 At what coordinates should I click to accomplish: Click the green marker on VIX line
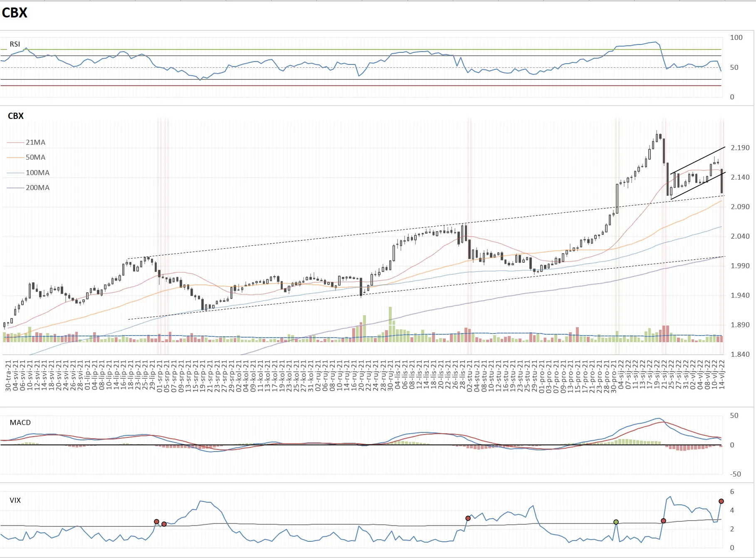pos(616,522)
